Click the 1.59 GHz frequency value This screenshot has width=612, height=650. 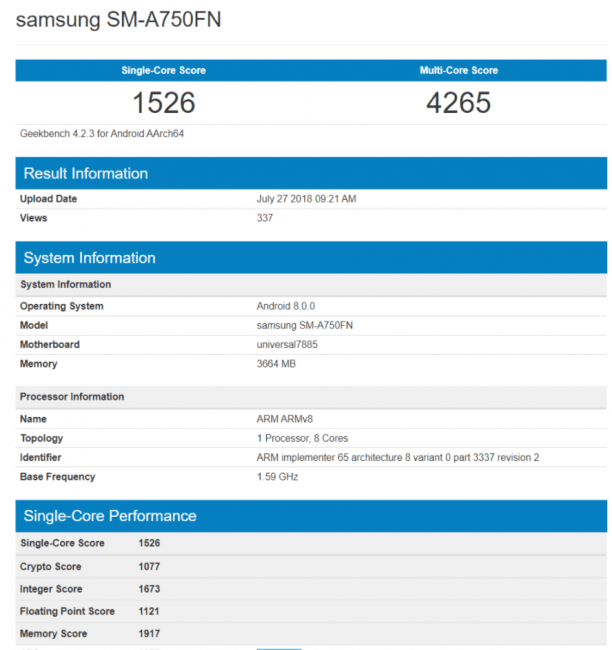pyautogui.click(x=277, y=477)
